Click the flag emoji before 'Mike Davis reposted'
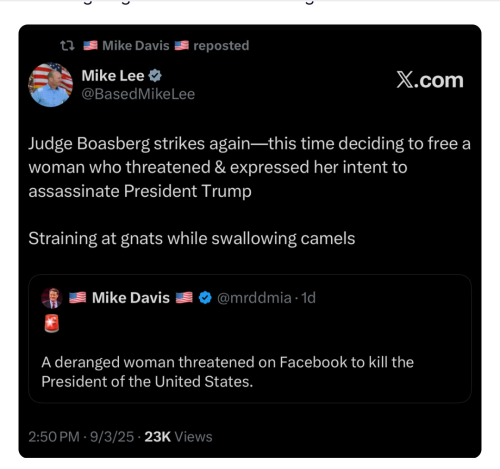The height and width of the screenshot is (469, 500). point(90,45)
